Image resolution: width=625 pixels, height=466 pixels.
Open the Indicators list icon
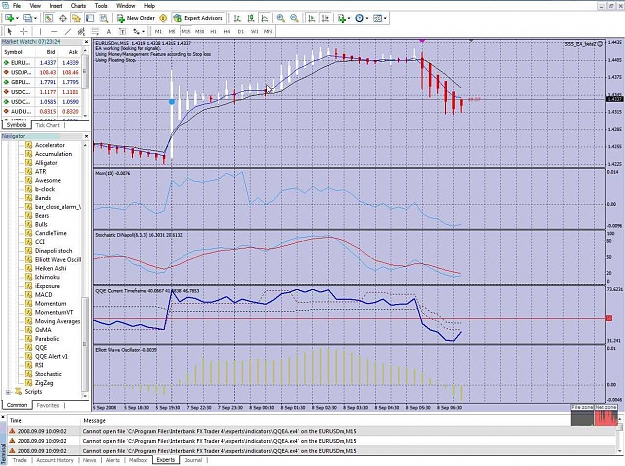(341, 18)
